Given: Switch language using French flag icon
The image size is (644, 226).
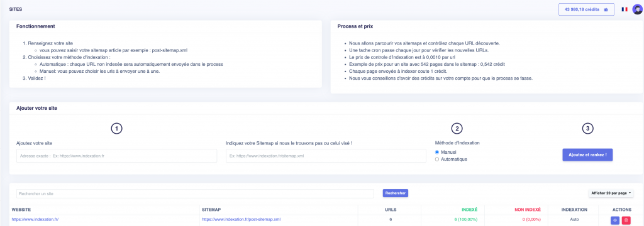Looking at the screenshot, I should point(625,9).
